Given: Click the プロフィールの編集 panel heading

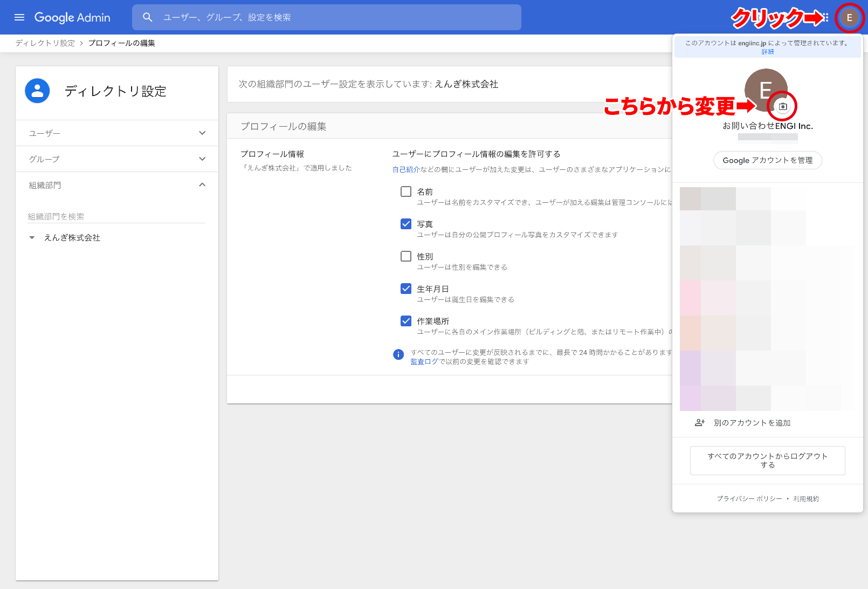Looking at the screenshot, I should (x=284, y=126).
